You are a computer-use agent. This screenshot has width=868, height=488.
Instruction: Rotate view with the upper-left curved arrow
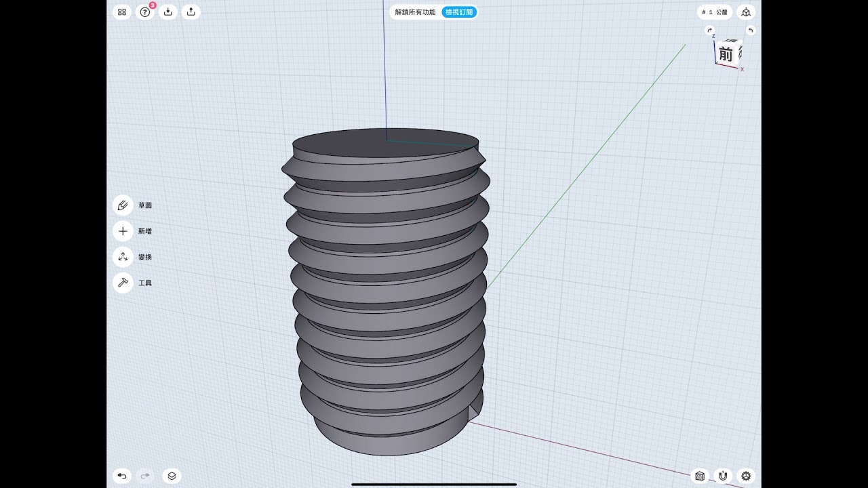(x=710, y=30)
